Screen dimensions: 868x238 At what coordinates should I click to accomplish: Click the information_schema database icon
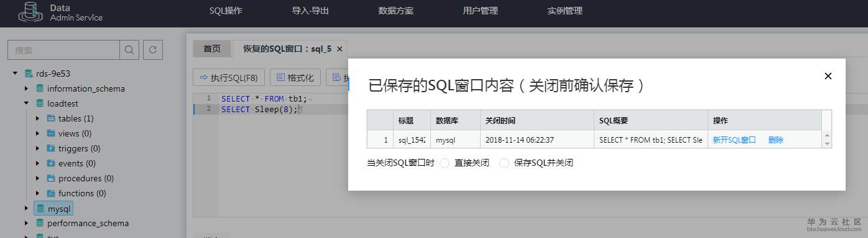click(40, 88)
